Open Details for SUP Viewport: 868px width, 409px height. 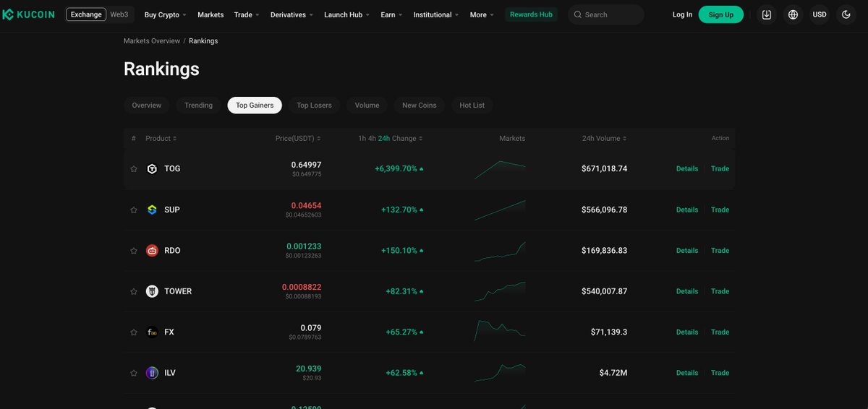pos(687,210)
